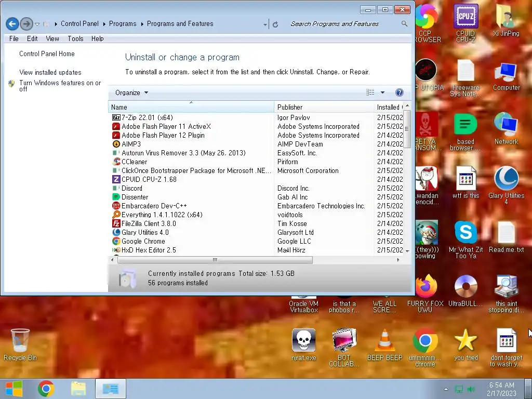Launch Chrome from the taskbar
The width and height of the screenshot is (532, 399).
[46, 389]
